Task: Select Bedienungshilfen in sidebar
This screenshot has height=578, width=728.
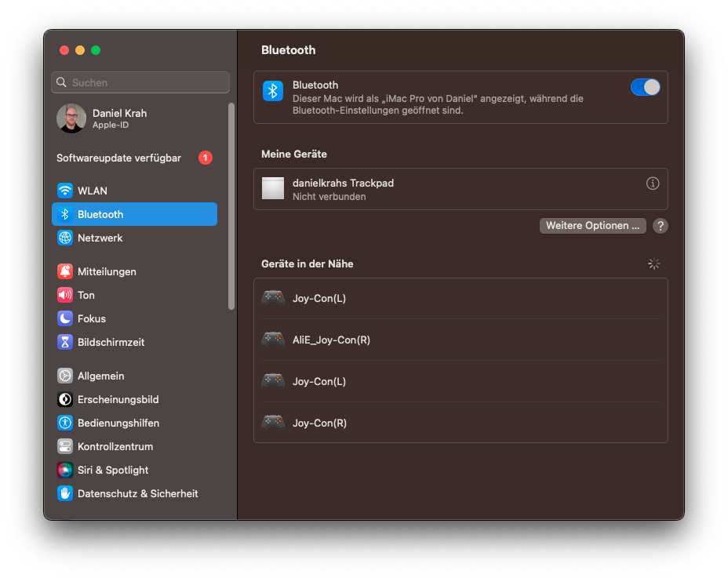Action: [x=134, y=423]
